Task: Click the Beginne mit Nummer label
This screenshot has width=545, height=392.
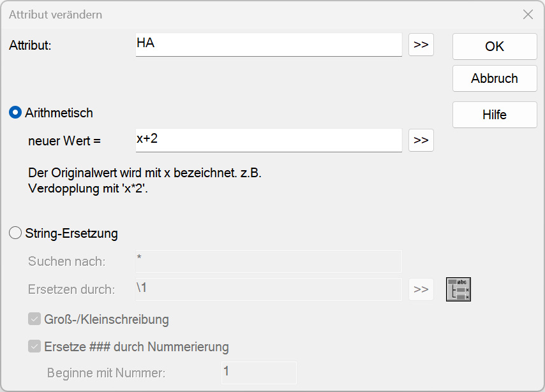Action: (x=106, y=373)
